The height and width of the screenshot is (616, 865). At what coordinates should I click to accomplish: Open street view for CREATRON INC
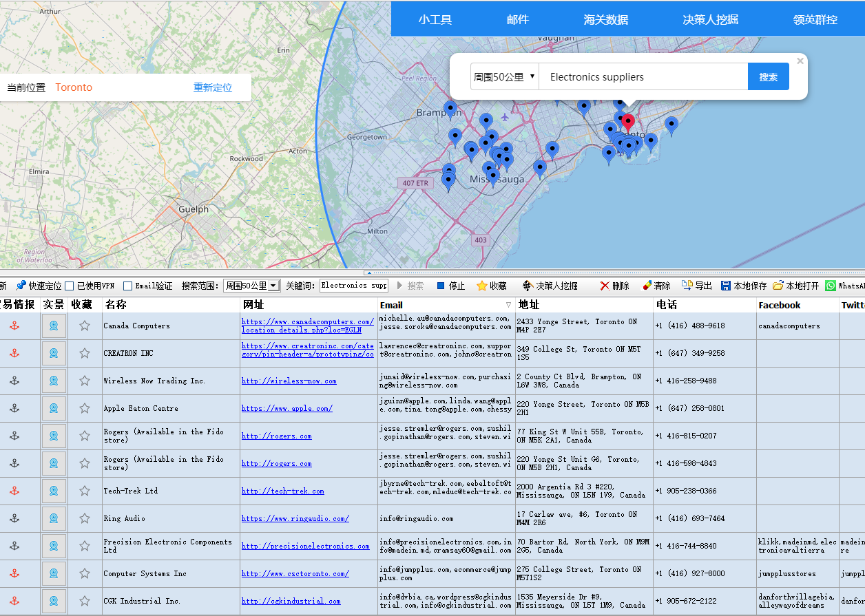(x=54, y=353)
